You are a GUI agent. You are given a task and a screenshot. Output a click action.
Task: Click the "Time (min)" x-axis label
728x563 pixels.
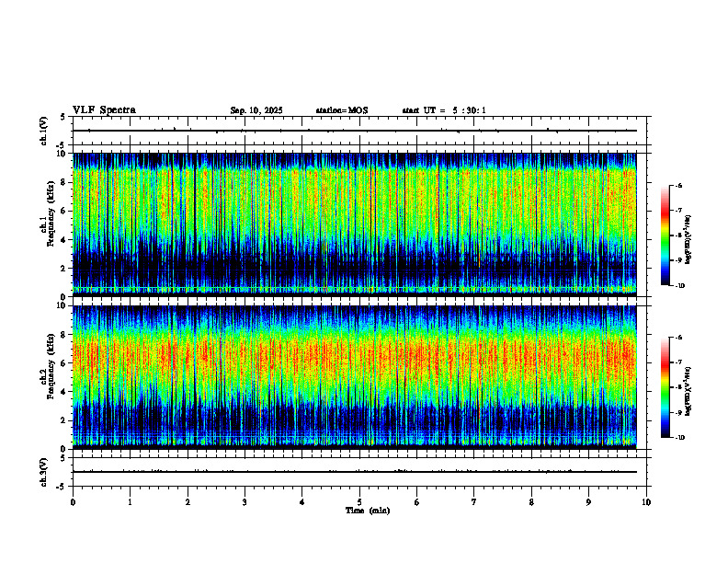pyautogui.click(x=368, y=511)
